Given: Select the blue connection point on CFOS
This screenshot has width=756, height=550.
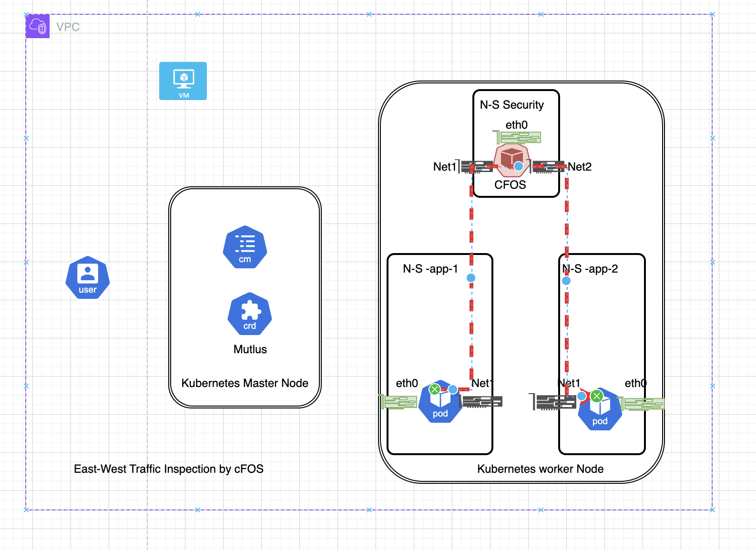Looking at the screenshot, I should click(x=519, y=166).
